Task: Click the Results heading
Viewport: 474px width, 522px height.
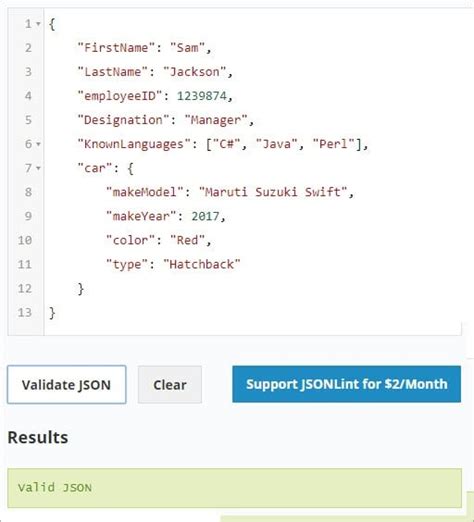Action: click(x=38, y=437)
